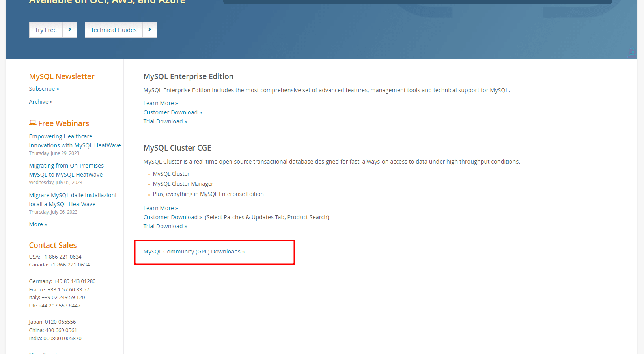Open Learn More under MySQL Cluster CGE
The height and width of the screenshot is (354, 644).
point(161,208)
